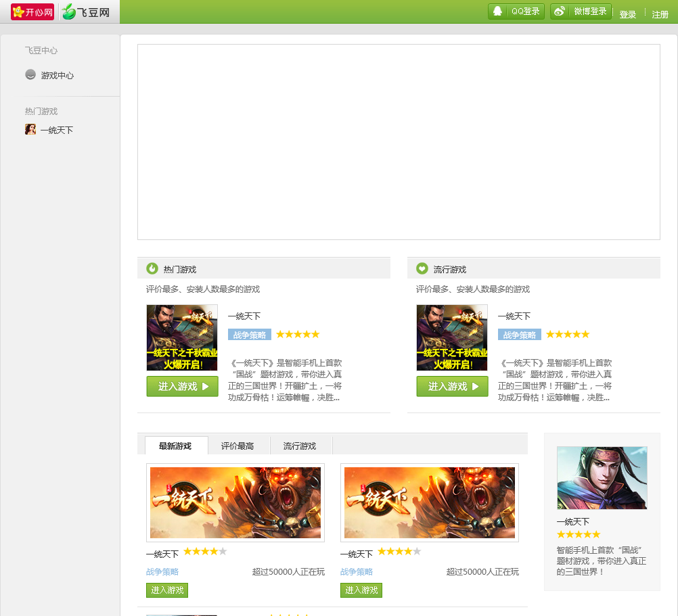Click the second card's small 进入游戏 button
Image resolution: width=678 pixels, height=616 pixels.
tap(361, 590)
